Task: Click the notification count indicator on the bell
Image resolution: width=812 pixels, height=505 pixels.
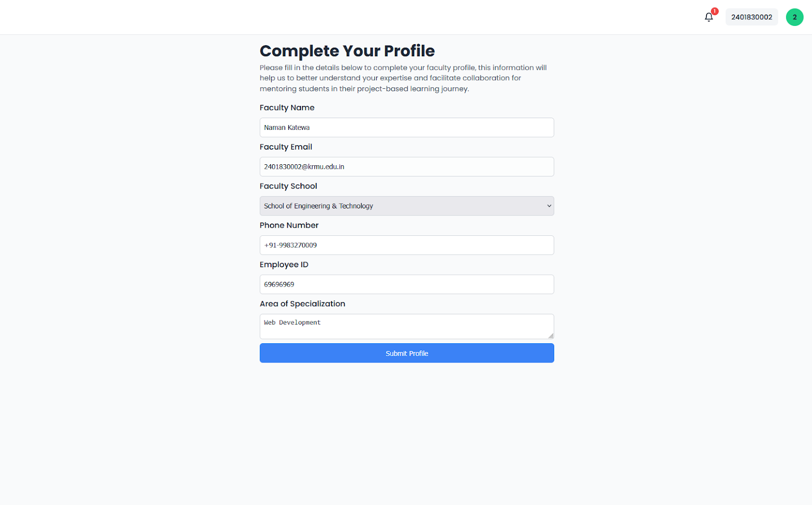Action: tap(714, 11)
